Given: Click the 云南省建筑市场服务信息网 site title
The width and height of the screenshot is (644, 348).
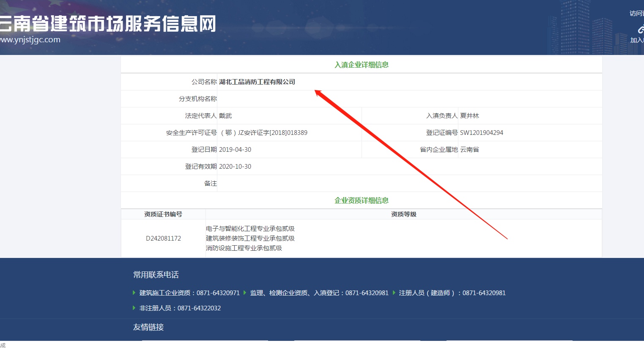Looking at the screenshot, I should (x=108, y=24).
